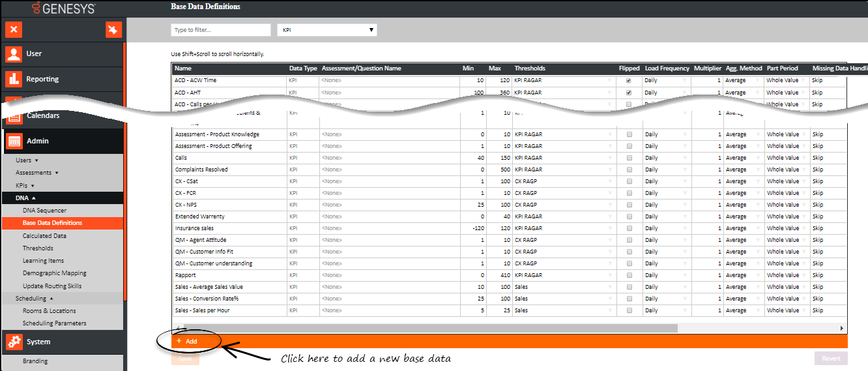Screen dimensions: 868x371
Task: Click the Genesys logo
Action: (63, 8)
